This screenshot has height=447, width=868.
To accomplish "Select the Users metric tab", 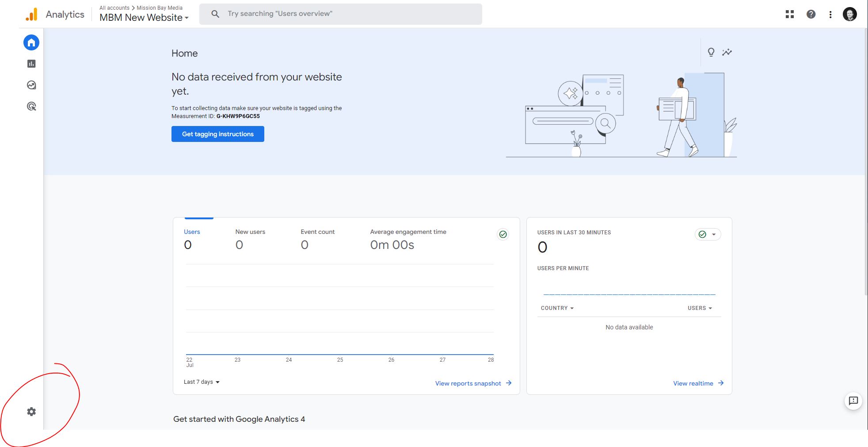I will tap(192, 239).
